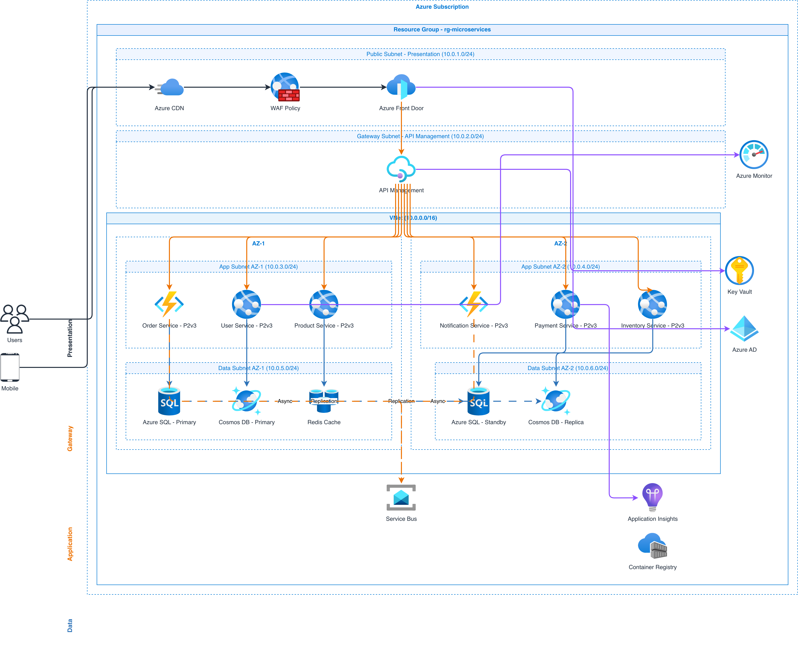Click the Inventory Service - P2v3 label
Viewport: 798px width, 672px height.
point(653,326)
